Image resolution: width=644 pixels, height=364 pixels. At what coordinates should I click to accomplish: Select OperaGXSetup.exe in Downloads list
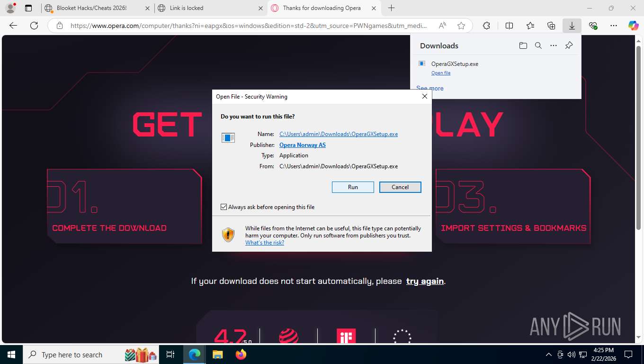point(495,68)
